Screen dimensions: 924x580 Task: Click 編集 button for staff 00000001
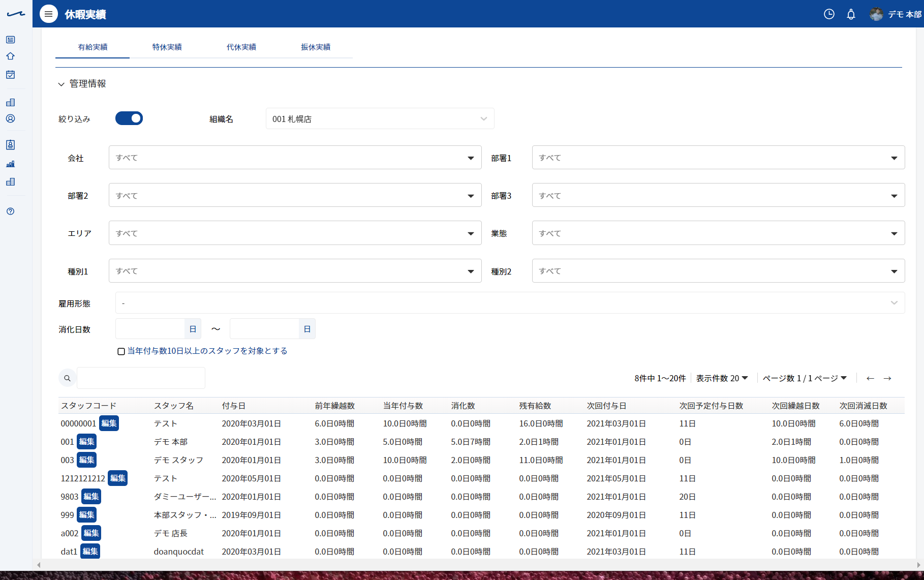point(109,423)
